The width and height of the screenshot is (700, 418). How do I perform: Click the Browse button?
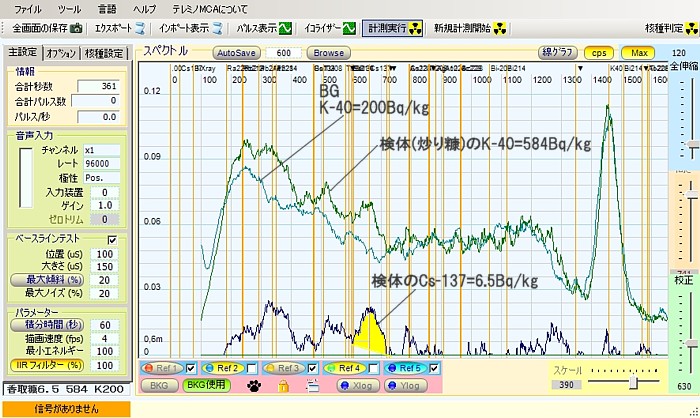click(329, 53)
